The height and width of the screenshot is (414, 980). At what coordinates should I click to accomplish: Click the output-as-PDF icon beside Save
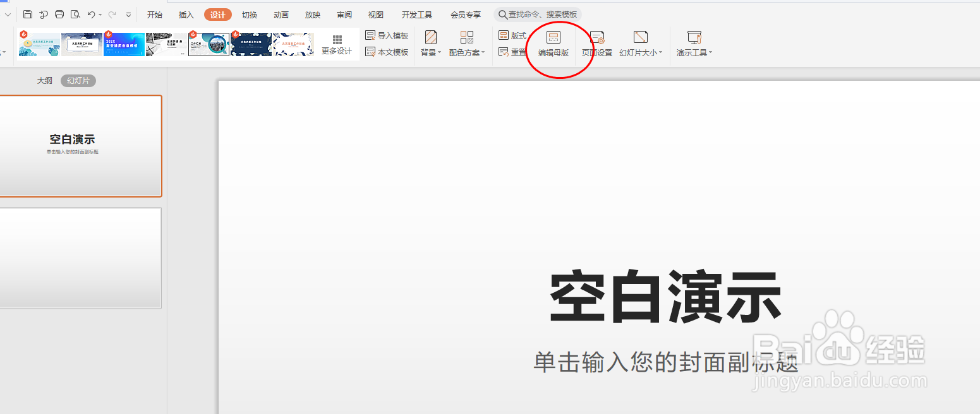(44, 15)
